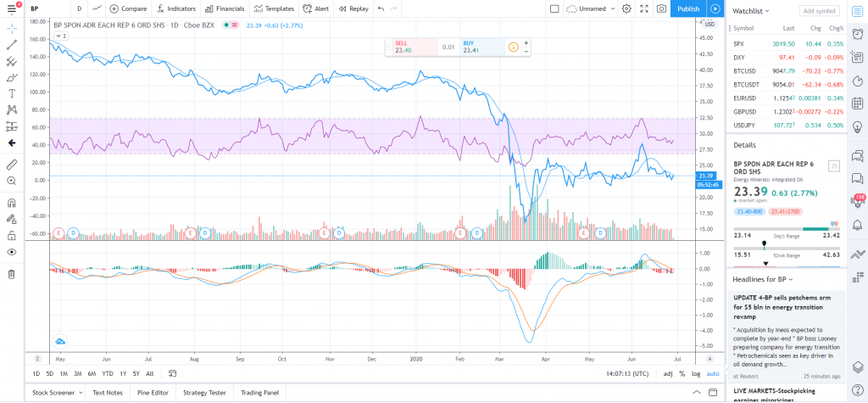Open the Indicators dialog
Screen dimensions: 868x403
[176, 8]
